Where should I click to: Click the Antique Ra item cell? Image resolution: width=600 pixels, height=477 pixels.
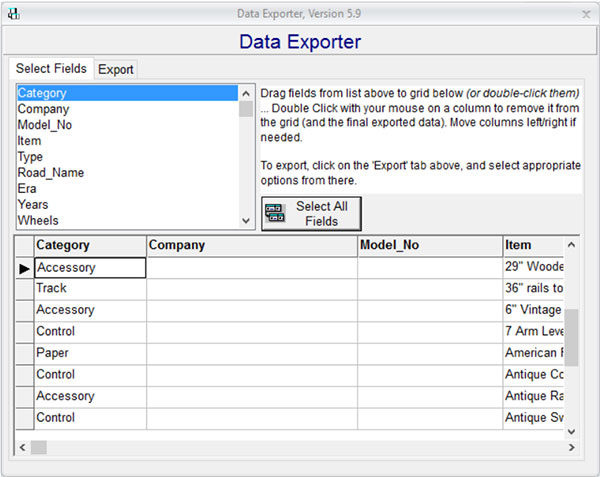533,396
